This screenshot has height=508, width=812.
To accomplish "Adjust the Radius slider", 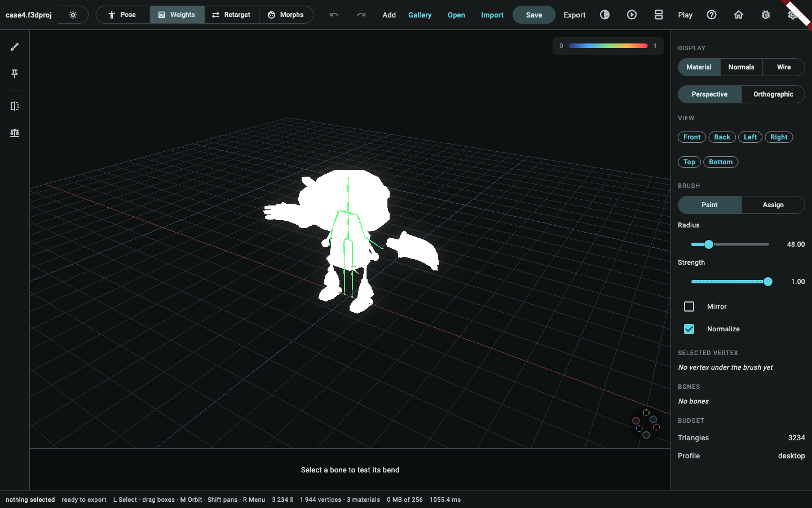I will tap(730, 244).
